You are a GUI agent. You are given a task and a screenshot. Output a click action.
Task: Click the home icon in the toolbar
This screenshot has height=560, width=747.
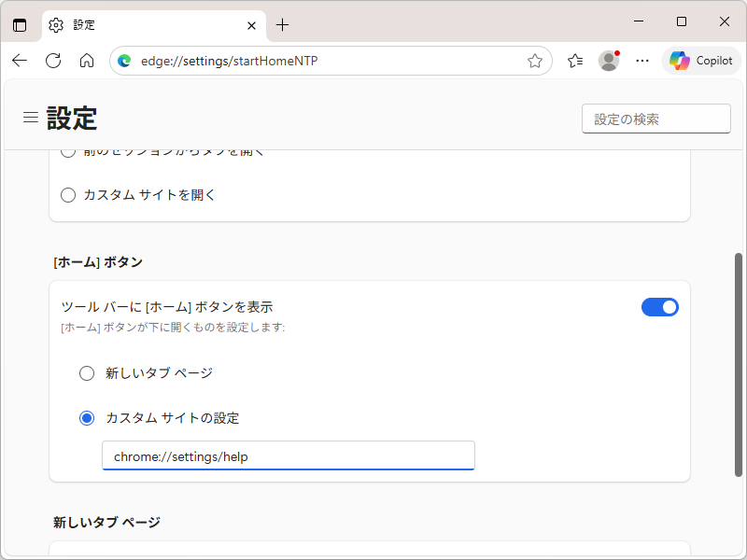[x=87, y=60]
